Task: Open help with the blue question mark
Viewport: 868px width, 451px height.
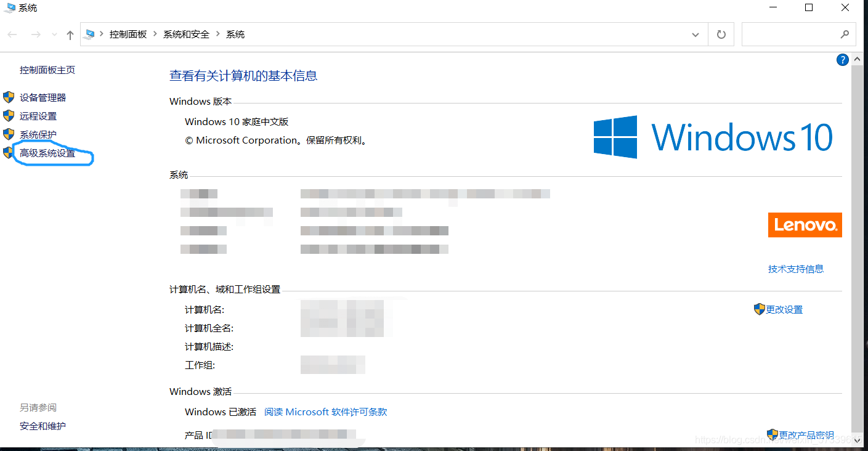Action: point(843,60)
